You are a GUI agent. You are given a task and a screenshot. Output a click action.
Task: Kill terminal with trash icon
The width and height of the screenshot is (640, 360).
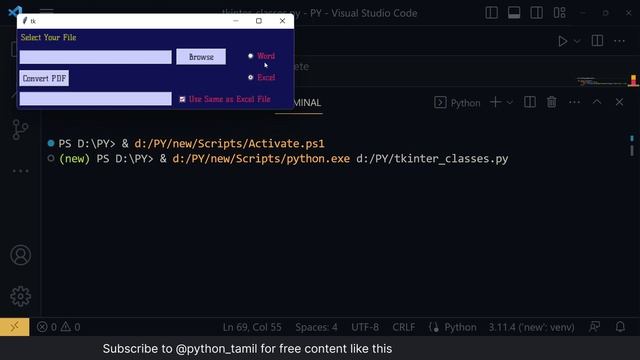point(551,102)
